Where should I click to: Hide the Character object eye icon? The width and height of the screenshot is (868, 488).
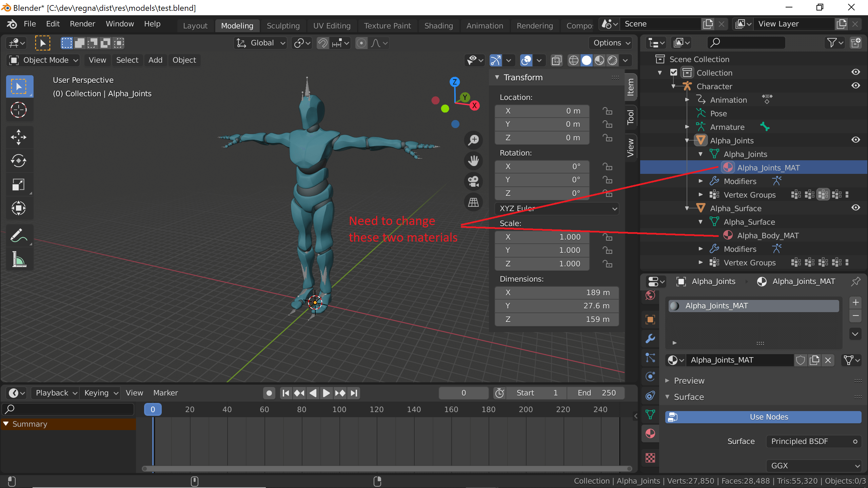[855, 86]
